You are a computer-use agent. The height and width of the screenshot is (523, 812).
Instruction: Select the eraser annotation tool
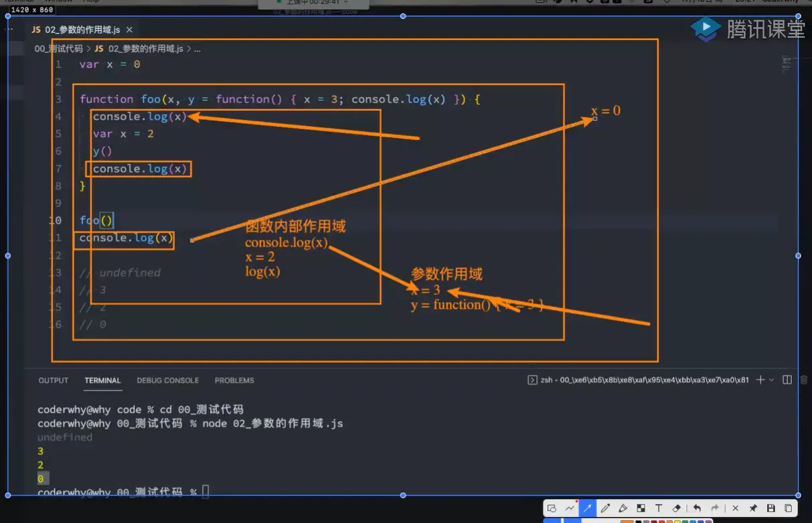[x=676, y=509]
